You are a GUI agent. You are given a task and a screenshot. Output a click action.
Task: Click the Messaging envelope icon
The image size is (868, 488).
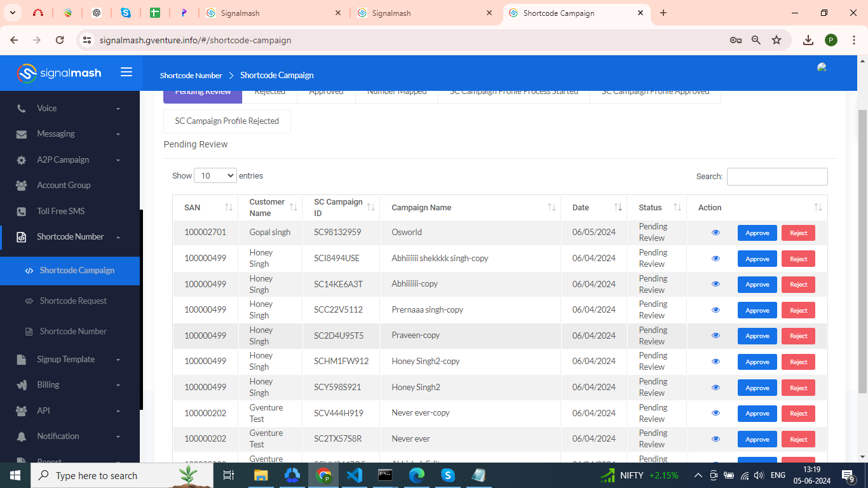click(x=22, y=134)
